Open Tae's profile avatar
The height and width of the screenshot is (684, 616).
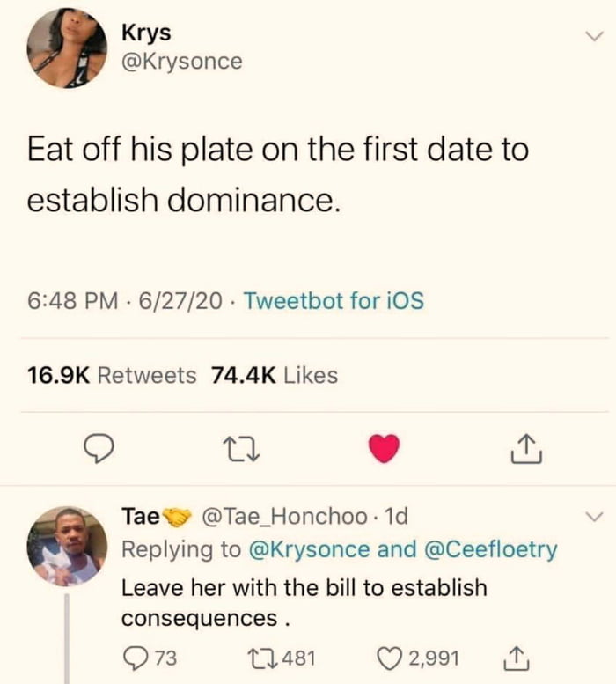click(x=67, y=546)
